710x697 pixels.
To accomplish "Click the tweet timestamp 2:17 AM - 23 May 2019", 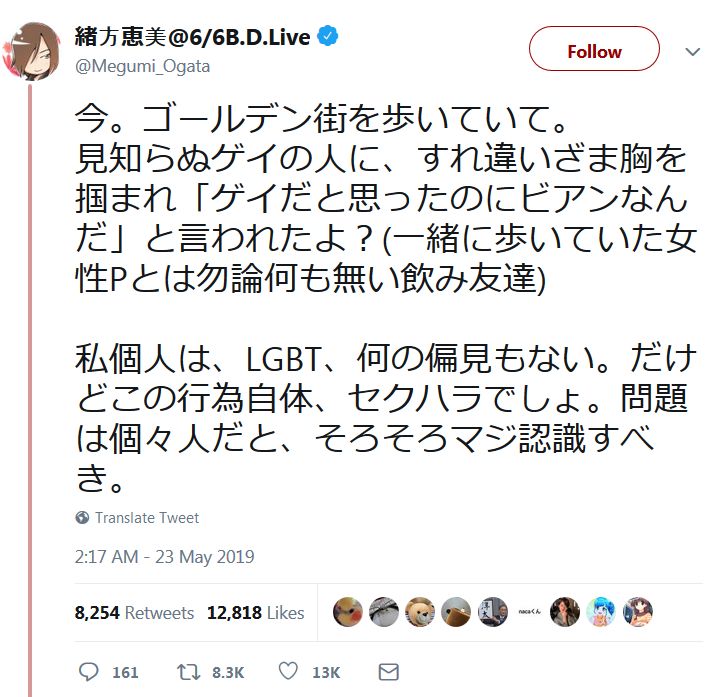I will click(x=165, y=557).
